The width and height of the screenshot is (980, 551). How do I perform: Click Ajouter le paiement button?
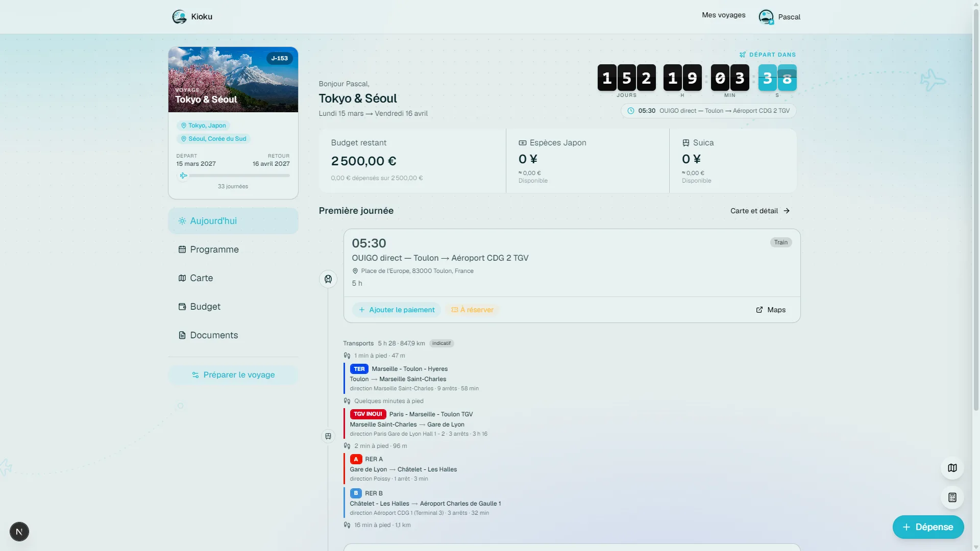tap(397, 310)
